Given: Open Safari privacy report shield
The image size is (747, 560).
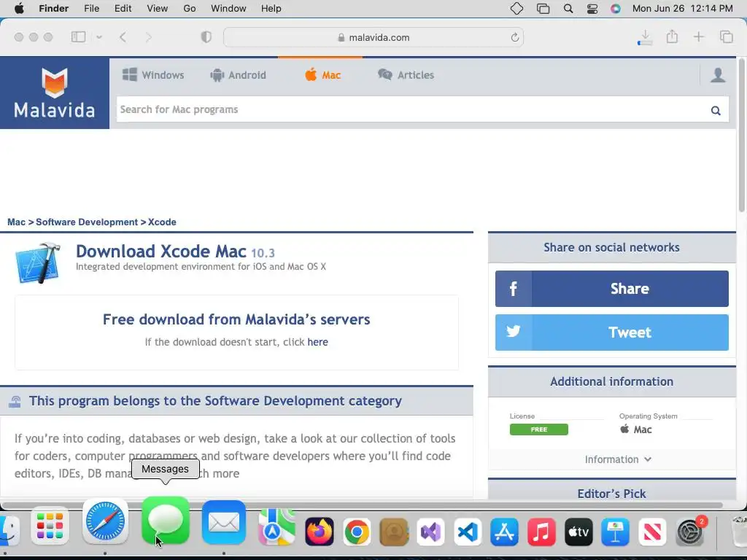Looking at the screenshot, I should click(206, 37).
